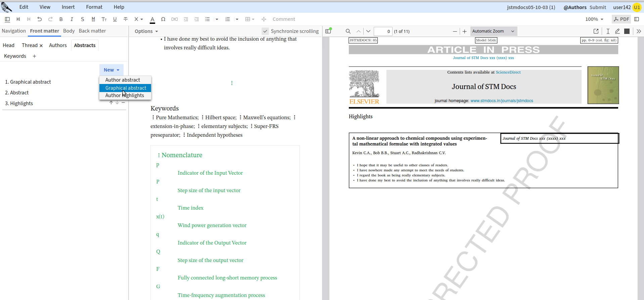Uncheck Synchronize scrolling checkbox
Viewport: 644px width, 300px height.
265,31
